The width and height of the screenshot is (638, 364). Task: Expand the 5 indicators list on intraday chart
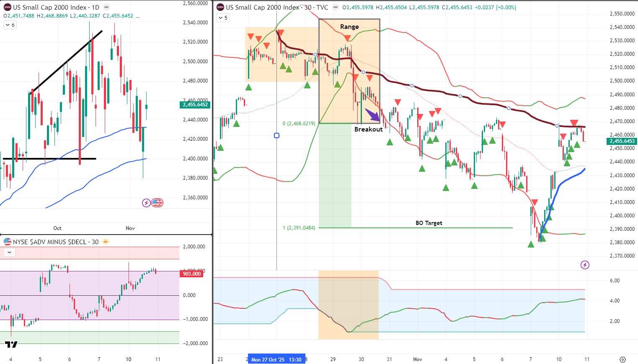(x=222, y=18)
